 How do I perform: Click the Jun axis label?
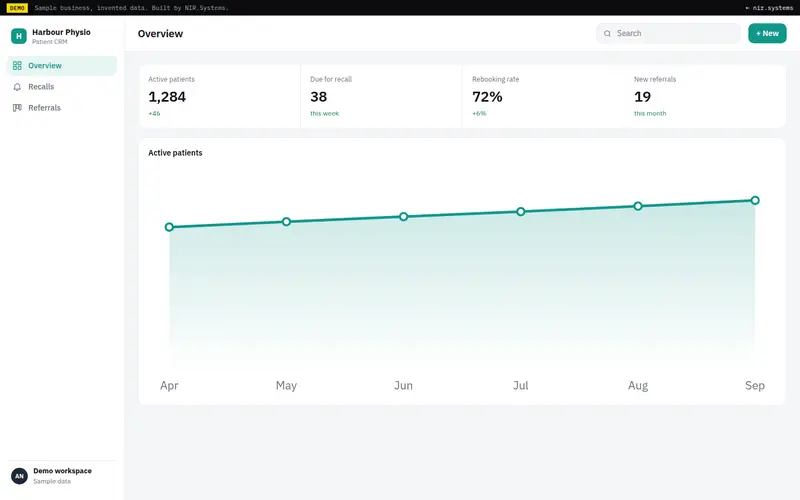coord(404,385)
